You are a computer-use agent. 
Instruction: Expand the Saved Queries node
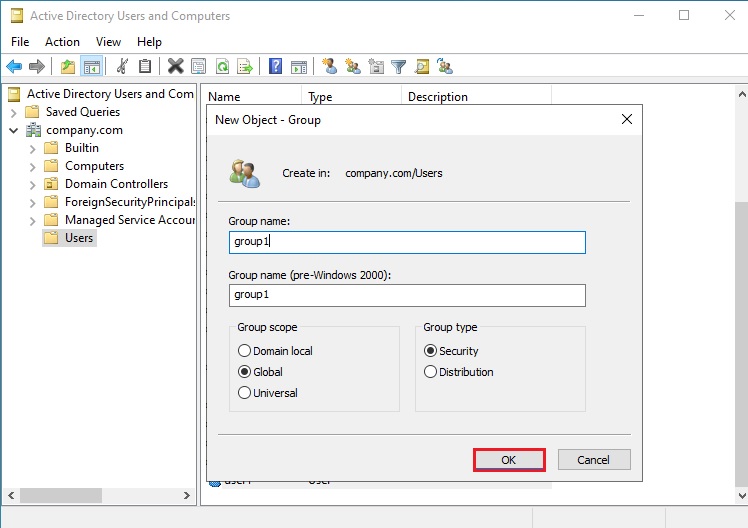click(x=13, y=113)
